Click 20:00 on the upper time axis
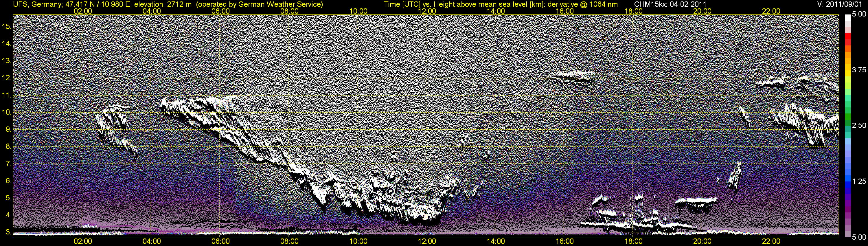Screen dimensions: 868x246 [x=702, y=11]
